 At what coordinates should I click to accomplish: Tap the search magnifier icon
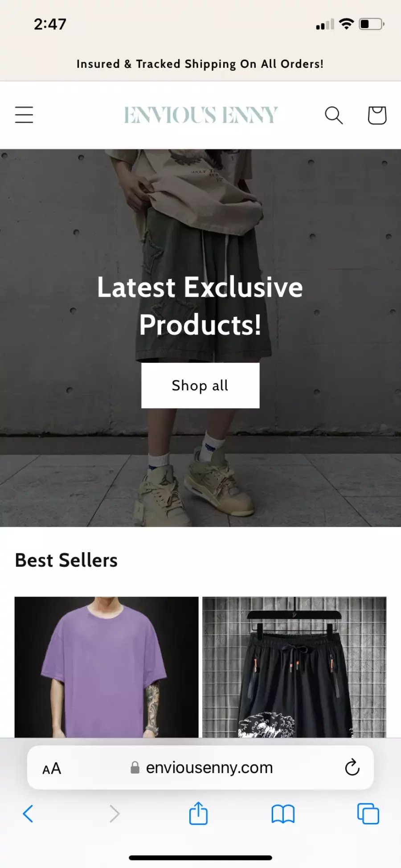click(334, 115)
